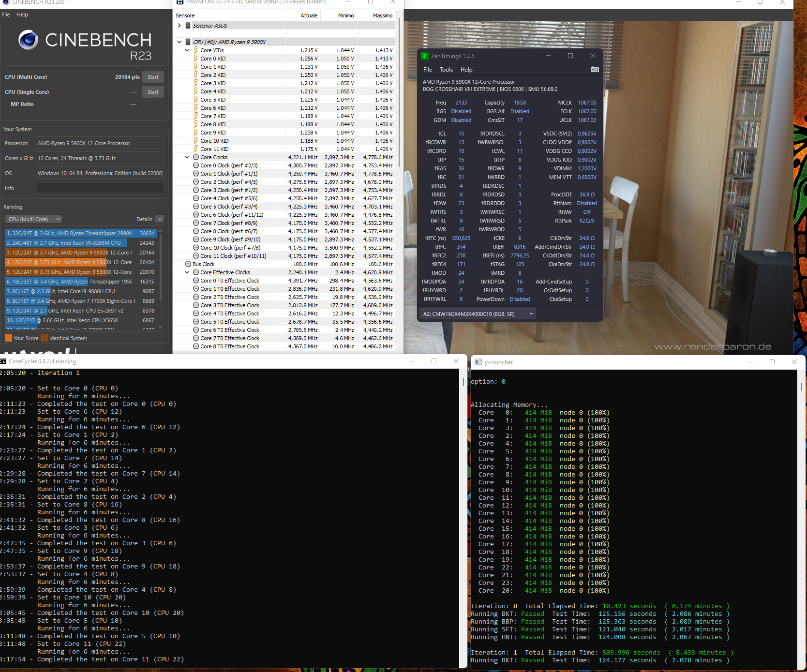The width and height of the screenshot is (807, 672).
Task: Click the clock icon beside Core 6 T0 Effective Clock
Action: 196,330
